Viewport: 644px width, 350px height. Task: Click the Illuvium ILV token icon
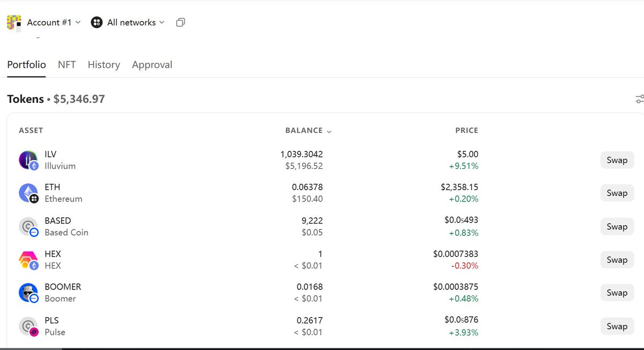(x=28, y=160)
